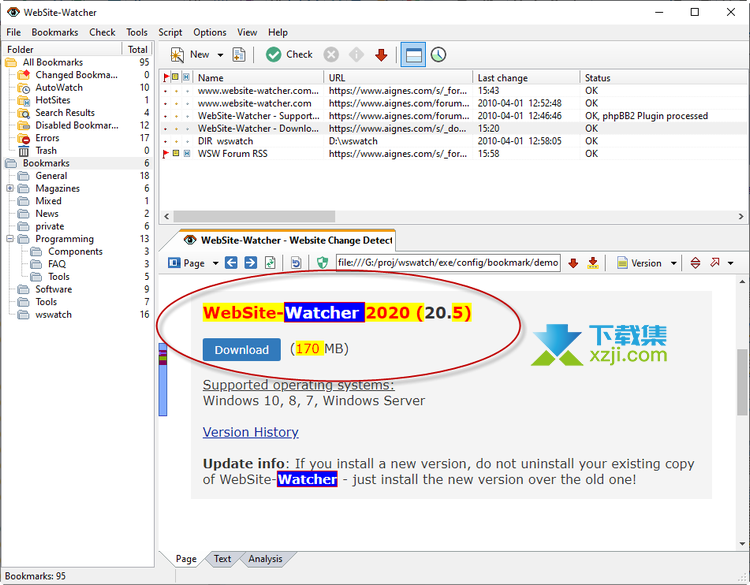Sort by the yellow note column header
This screenshot has height=585, width=750.
point(176,77)
